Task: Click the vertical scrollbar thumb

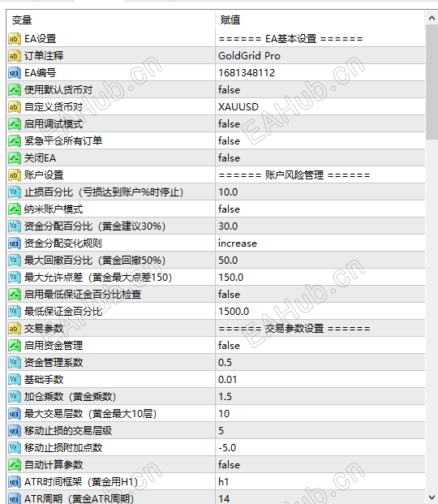Action: 432,82
